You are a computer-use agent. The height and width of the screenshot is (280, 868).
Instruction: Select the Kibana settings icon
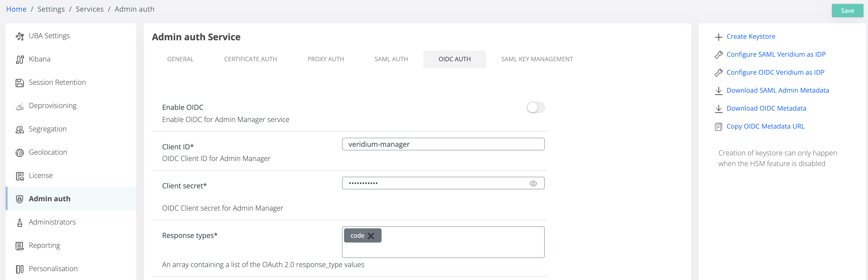pyautogui.click(x=20, y=59)
